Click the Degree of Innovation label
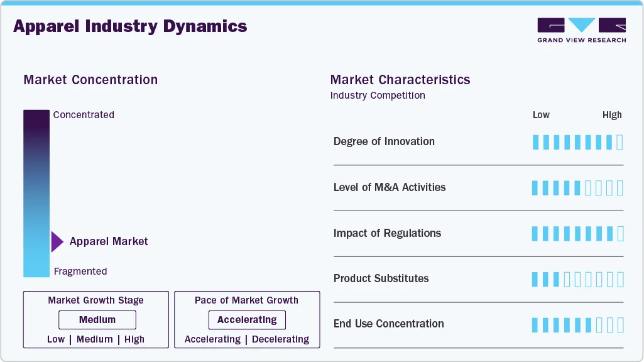The width and height of the screenshot is (644, 362). 384,141
